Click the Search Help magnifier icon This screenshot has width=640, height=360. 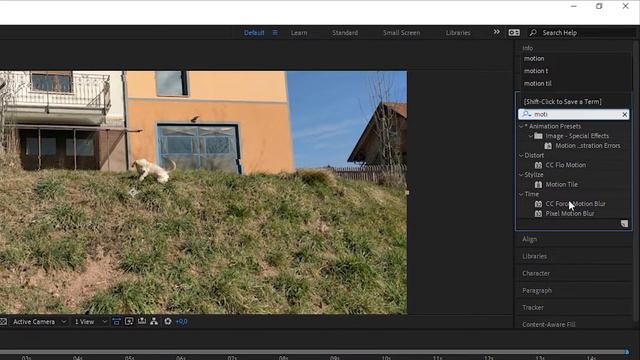533,33
